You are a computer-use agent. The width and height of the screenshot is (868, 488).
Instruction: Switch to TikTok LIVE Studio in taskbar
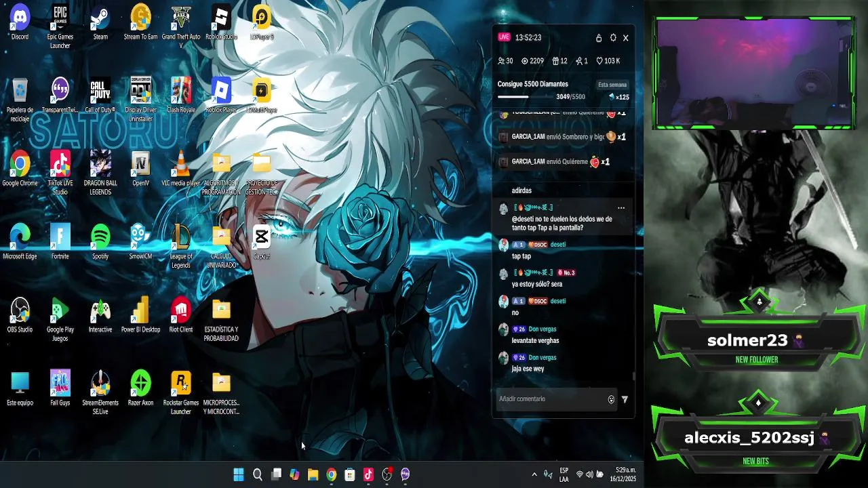(x=368, y=474)
